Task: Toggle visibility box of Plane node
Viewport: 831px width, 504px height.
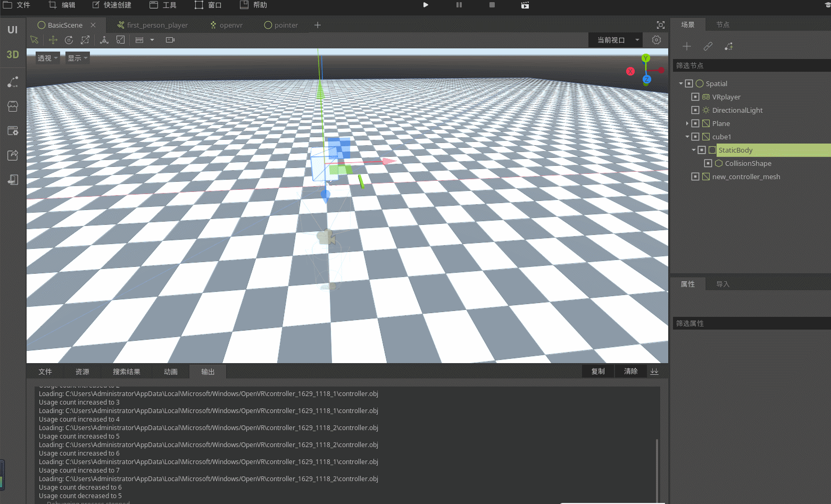Action: [x=695, y=123]
